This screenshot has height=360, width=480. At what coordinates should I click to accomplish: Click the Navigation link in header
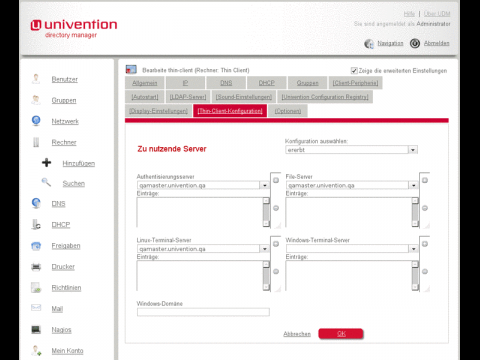[390, 43]
